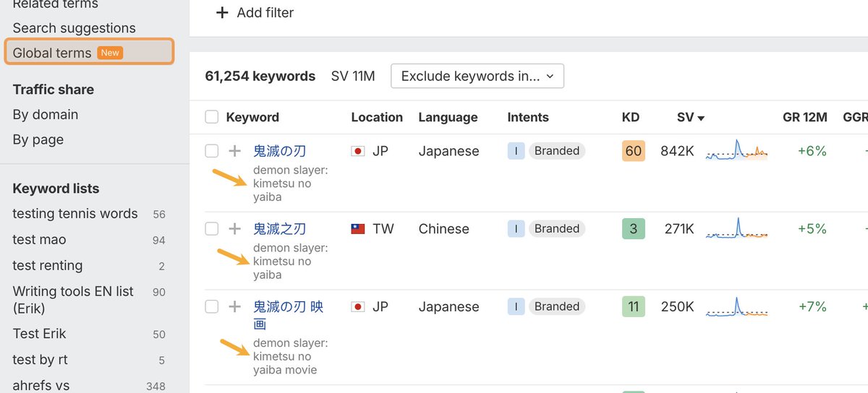Click the Chinese language cell

[443, 229]
